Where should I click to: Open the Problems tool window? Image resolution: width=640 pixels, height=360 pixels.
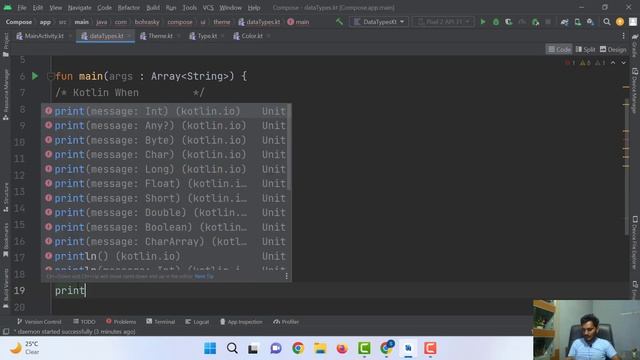click(x=121, y=322)
